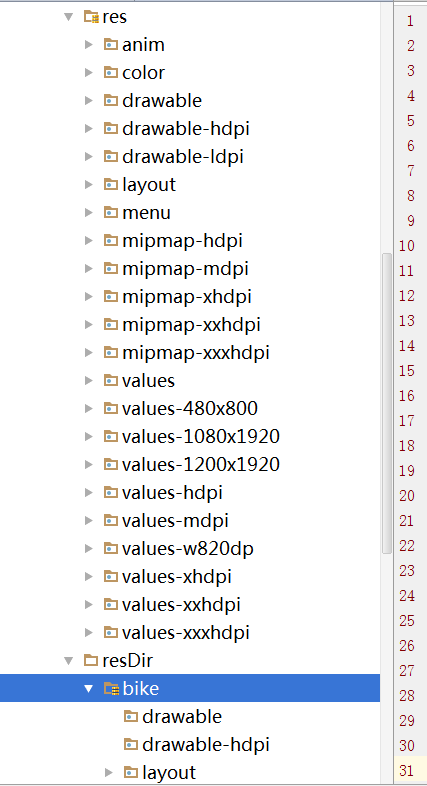The image size is (427, 786).
Task: Select the mipmap-hdpi folder
Action: [x=182, y=241]
